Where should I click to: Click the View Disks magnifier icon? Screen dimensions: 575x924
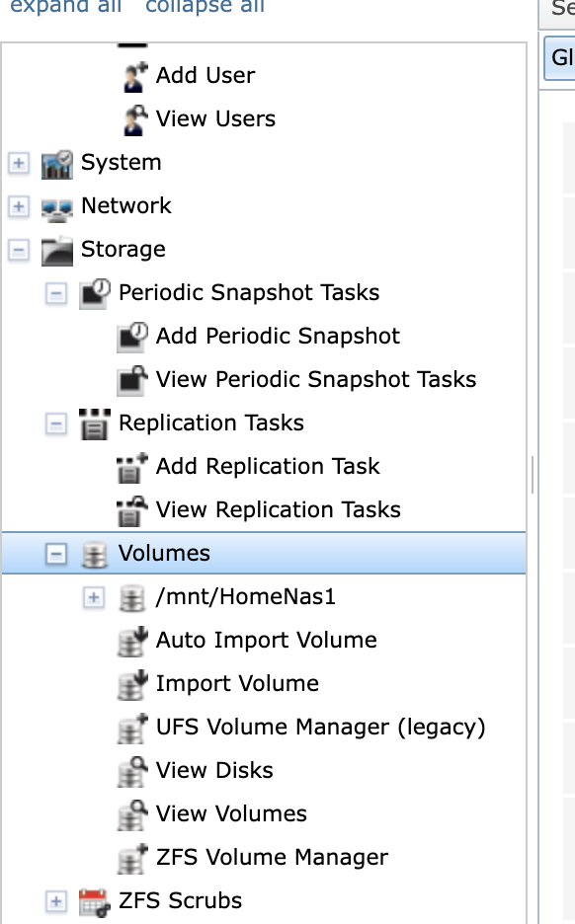click(132, 771)
